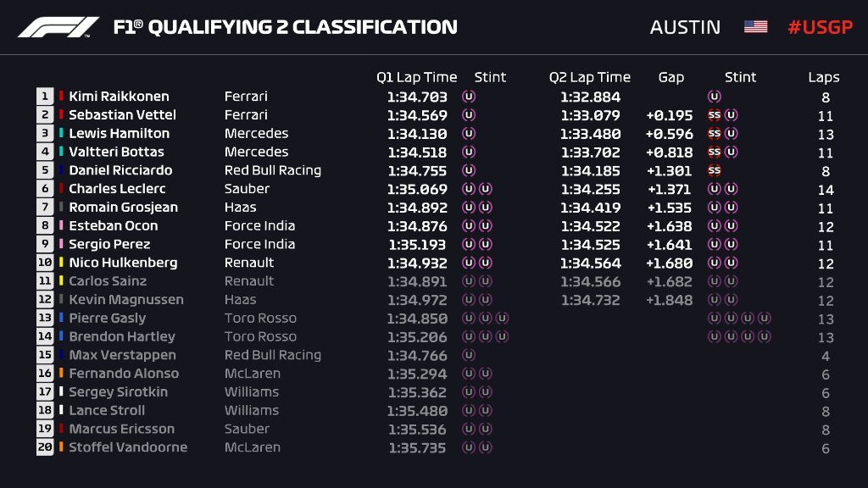Click Bottas's Q1 stint tyre icon
The height and width of the screenshot is (488, 868).
(x=469, y=152)
